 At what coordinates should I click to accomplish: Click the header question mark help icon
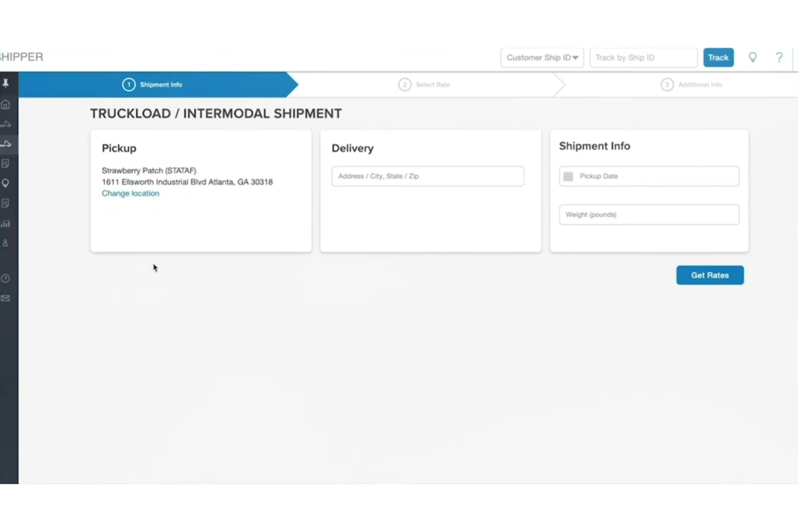[x=779, y=57]
